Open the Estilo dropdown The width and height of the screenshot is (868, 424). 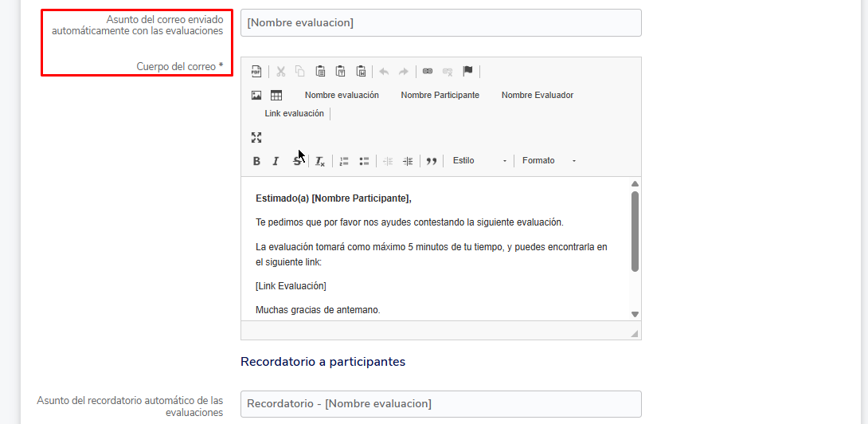[x=479, y=161]
